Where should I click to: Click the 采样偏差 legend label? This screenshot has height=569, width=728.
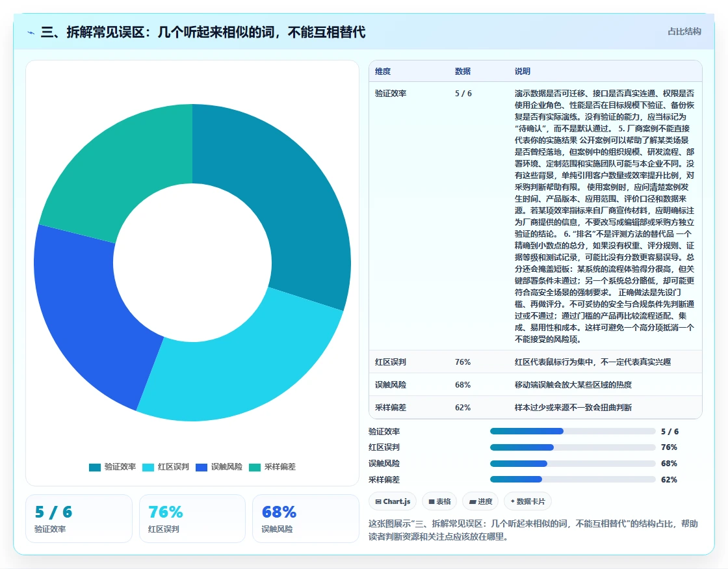[x=280, y=467]
